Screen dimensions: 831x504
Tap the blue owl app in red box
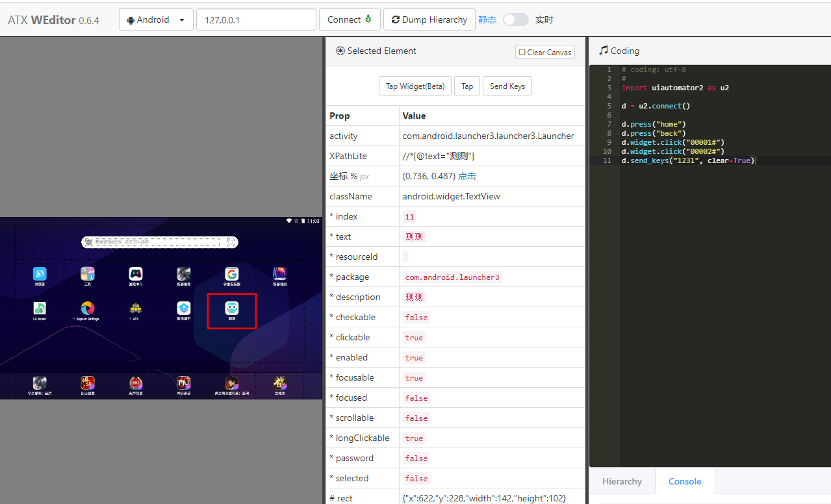pyautogui.click(x=232, y=308)
